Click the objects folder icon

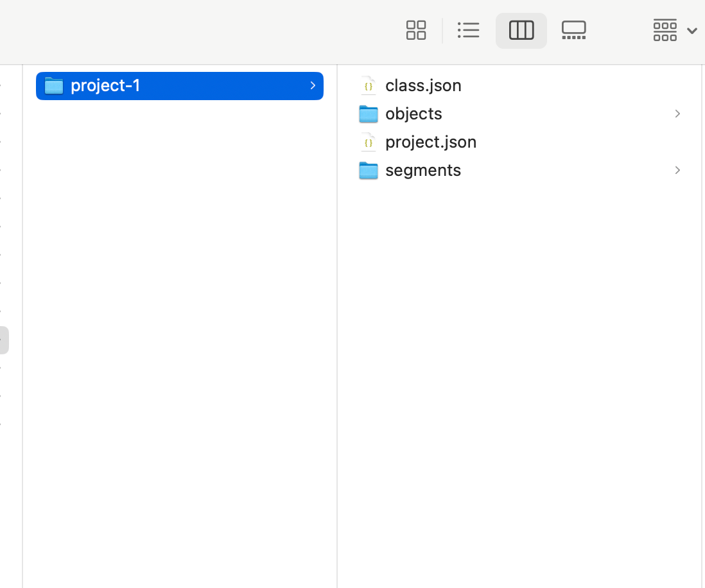tap(368, 114)
